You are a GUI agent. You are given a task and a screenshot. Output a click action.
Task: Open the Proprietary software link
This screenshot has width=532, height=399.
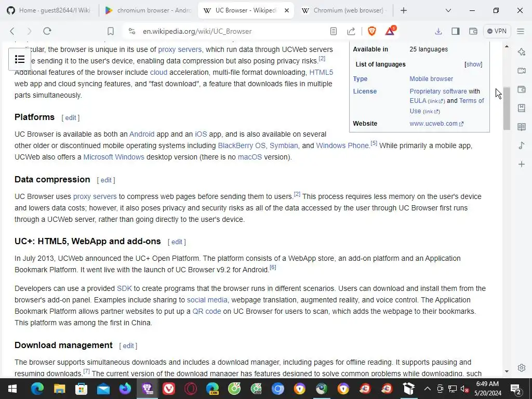point(438,91)
